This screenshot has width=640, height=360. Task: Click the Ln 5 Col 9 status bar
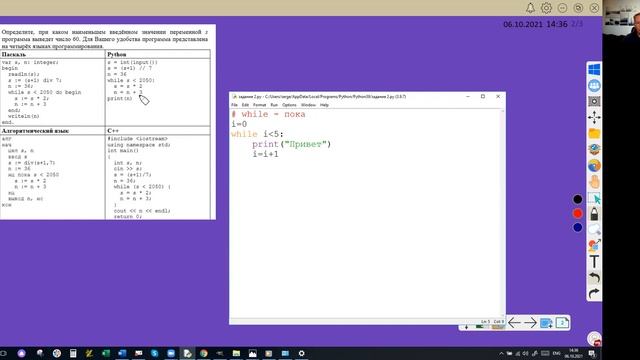(x=492, y=322)
